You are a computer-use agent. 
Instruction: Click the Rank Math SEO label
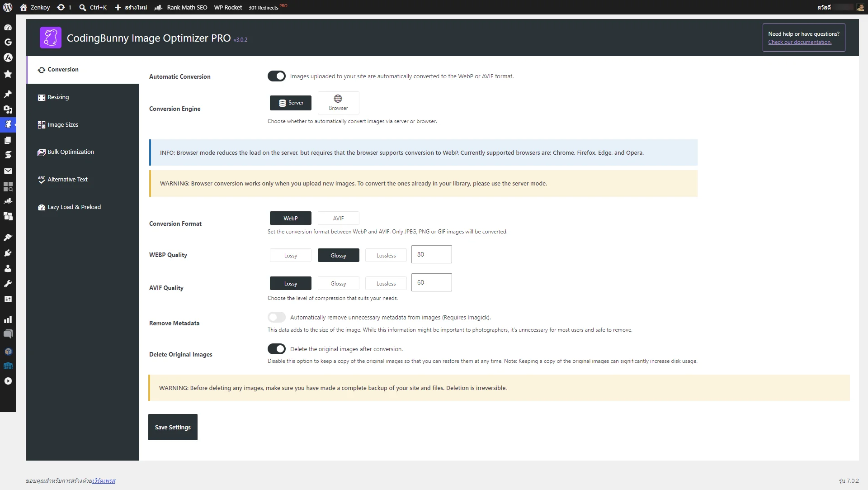click(x=187, y=7)
